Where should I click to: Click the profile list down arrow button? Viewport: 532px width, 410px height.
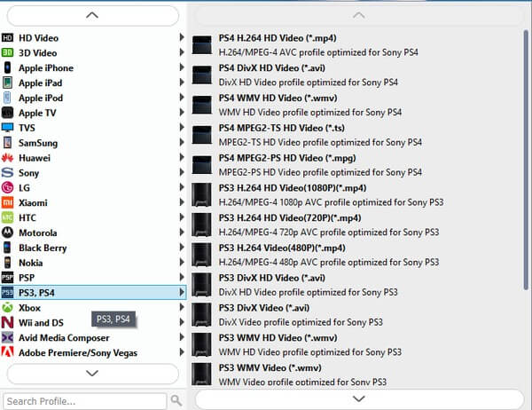pos(359,398)
